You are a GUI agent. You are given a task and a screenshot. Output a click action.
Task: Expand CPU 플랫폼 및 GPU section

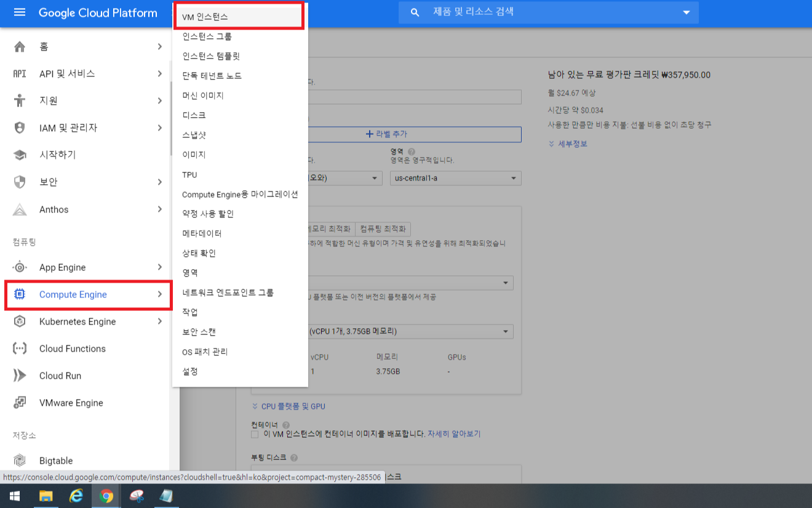[x=289, y=406]
